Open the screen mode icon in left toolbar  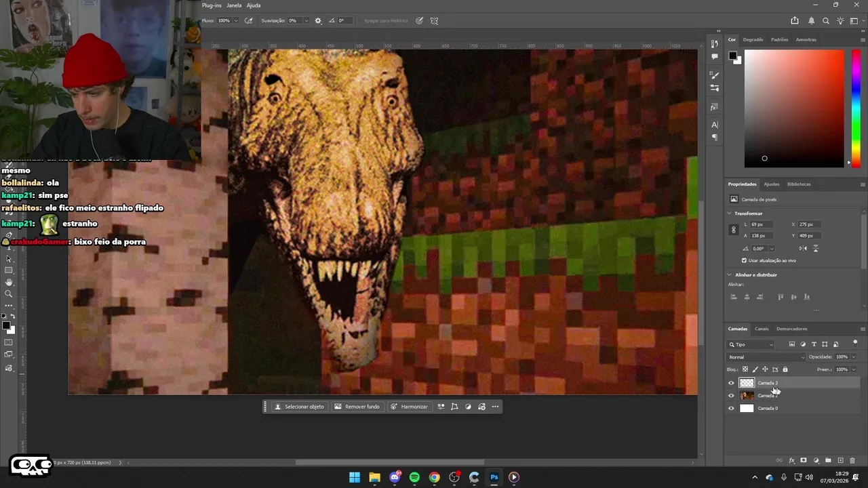9,354
